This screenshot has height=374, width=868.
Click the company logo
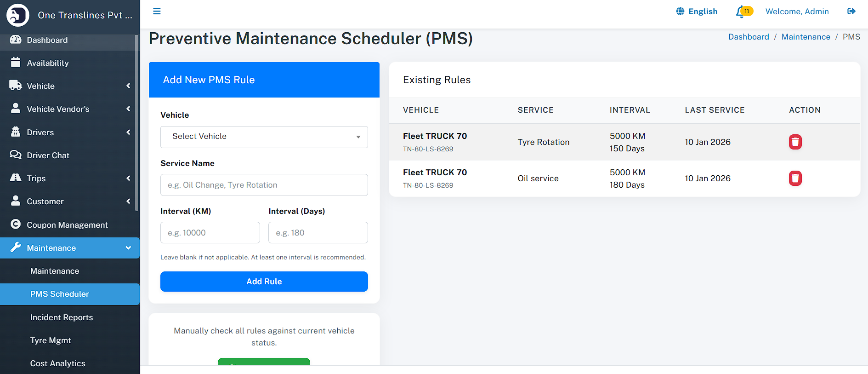[x=18, y=15]
